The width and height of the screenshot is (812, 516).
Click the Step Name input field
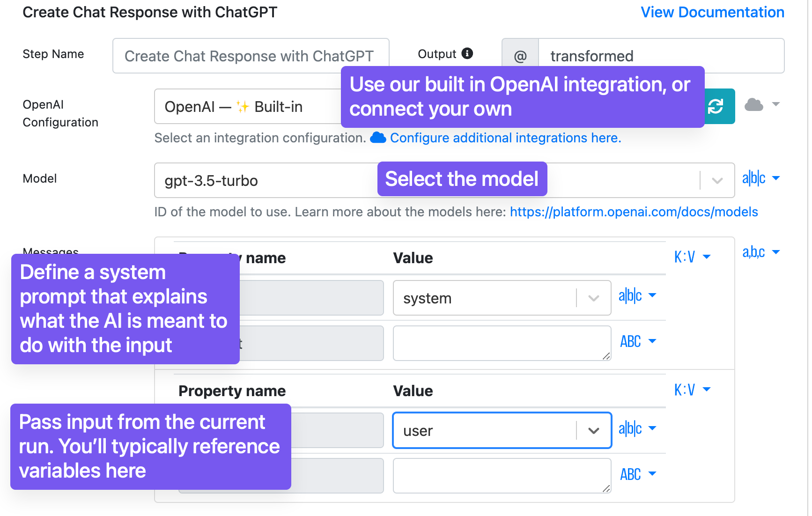pos(251,56)
